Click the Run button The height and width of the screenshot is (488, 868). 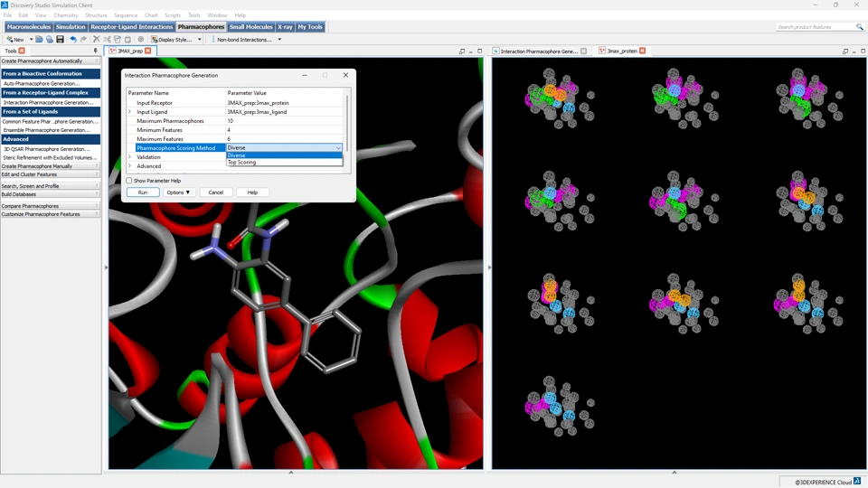tap(143, 192)
